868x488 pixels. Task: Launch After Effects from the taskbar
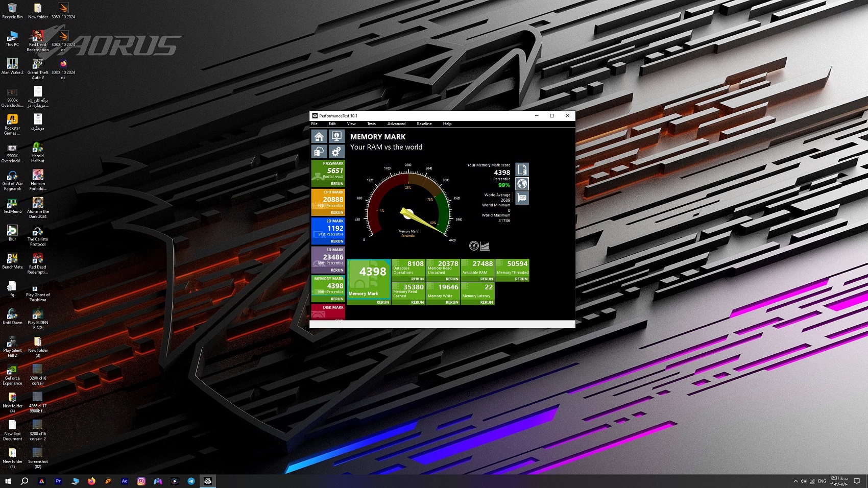125,481
